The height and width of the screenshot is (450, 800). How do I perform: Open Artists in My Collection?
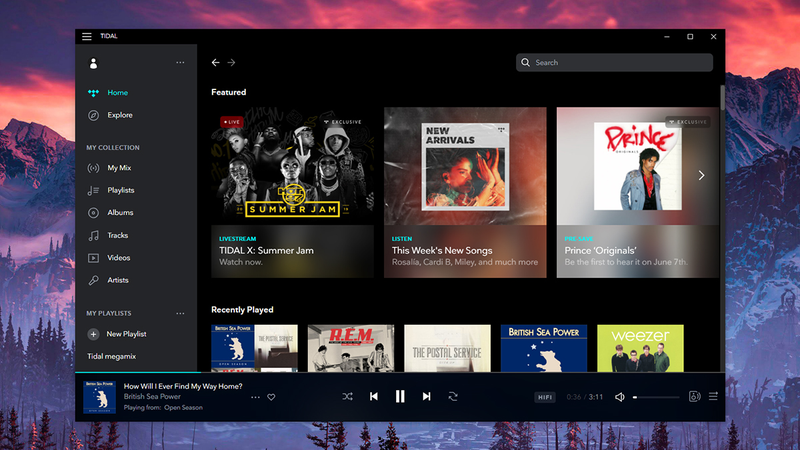pos(118,280)
